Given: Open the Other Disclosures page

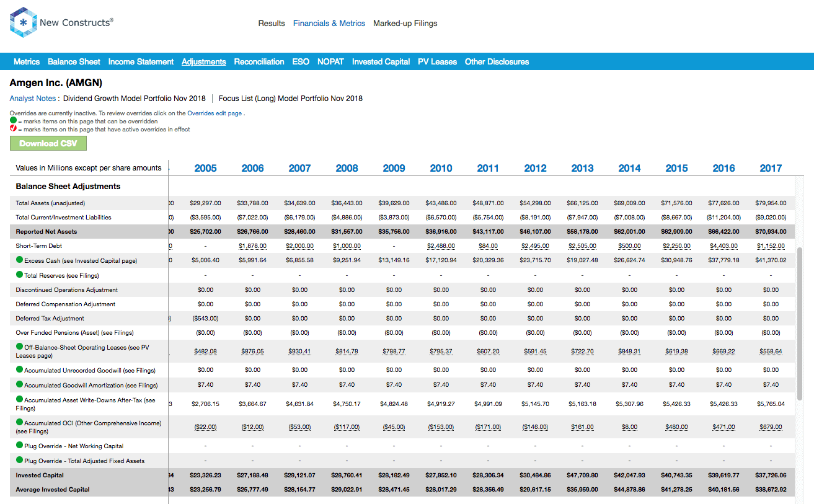Looking at the screenshot, I should pyautogui.click(x=497, y=62).
